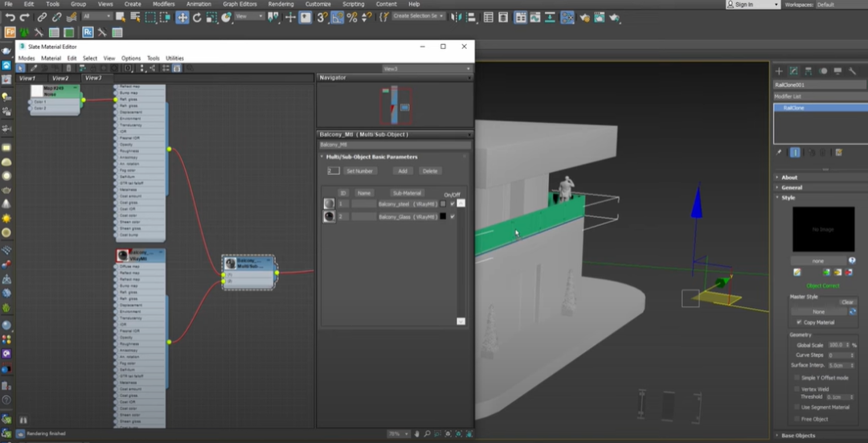The width and height of the screenshot is (868, 443).
Task: Select RailClone in the modifier stack
Action: click(794, 107)
